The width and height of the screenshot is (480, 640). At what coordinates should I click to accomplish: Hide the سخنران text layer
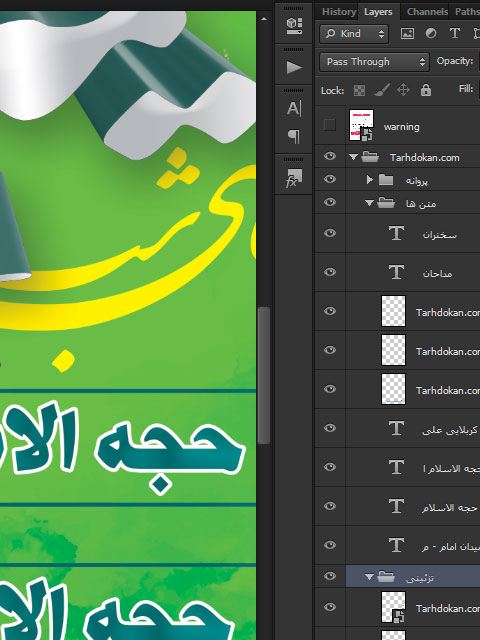330,233
